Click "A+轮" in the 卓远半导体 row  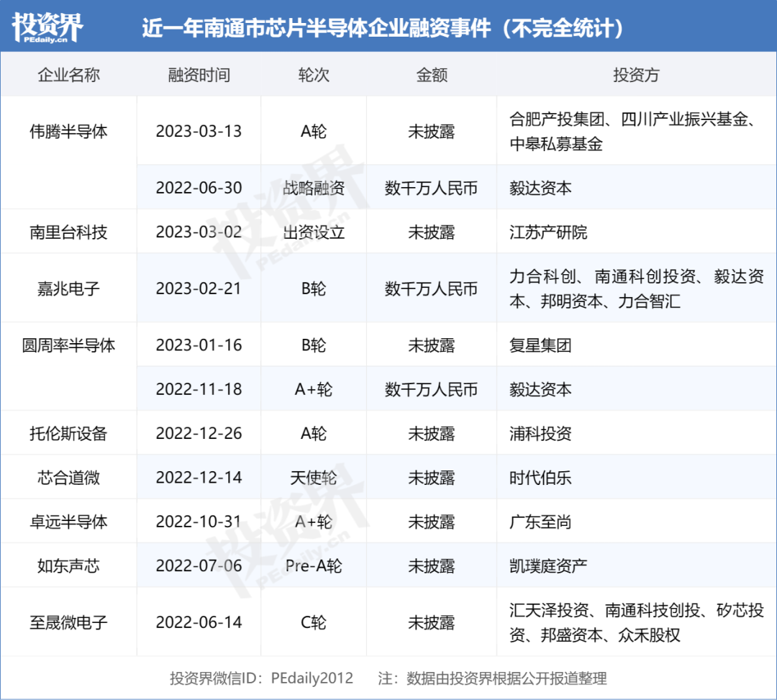pyautogui.click(x=314, y=521)
